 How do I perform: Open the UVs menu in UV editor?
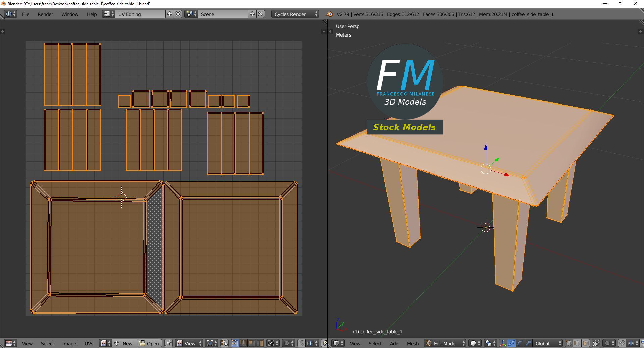(89, 343)
